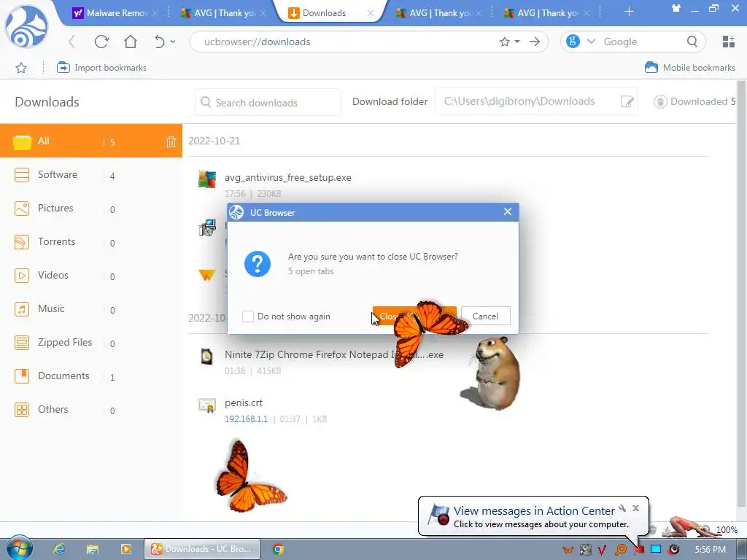
Task: Click the AVG installer file icon
Action: [x=207, y=180]
